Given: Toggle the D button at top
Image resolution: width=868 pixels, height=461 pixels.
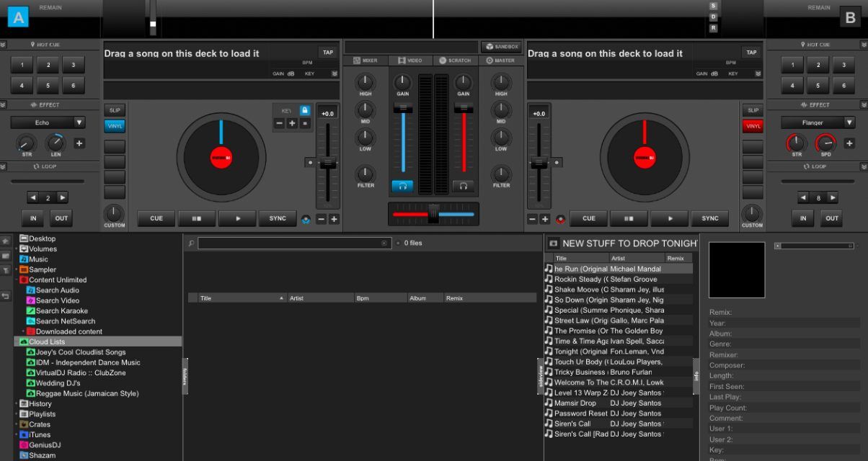Looking at the screenshot, I should coord(714,17).
